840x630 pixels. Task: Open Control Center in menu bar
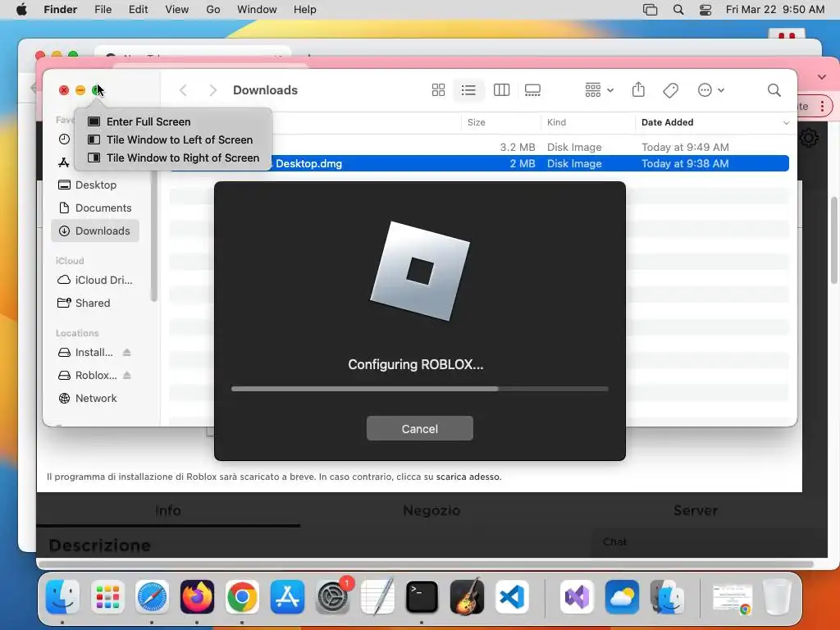pyautogui.click(x=705, y=10)
